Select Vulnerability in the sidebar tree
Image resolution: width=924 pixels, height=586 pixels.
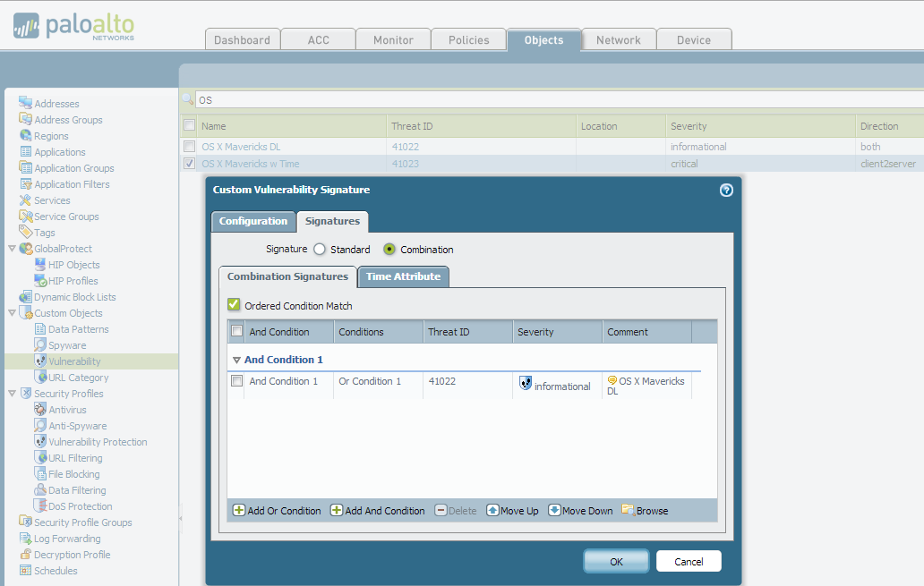[x=74, y=361]
